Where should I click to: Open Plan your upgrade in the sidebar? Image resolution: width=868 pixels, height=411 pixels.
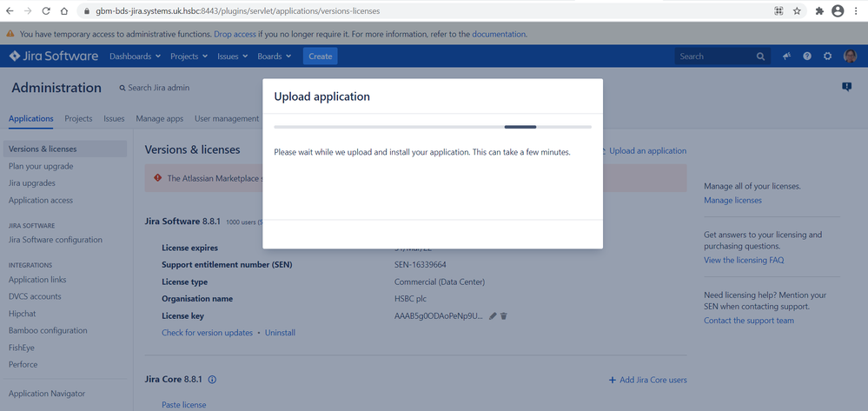pyautogui.click(x=41, y=166)
